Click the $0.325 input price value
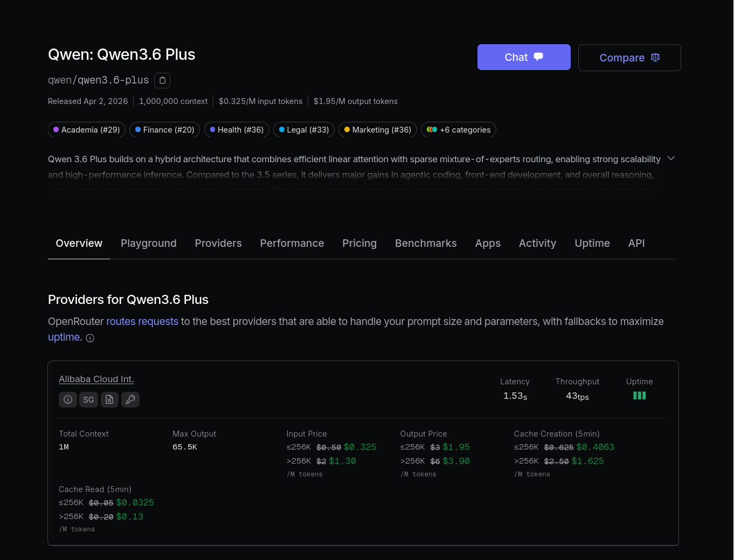 [360, 447]
